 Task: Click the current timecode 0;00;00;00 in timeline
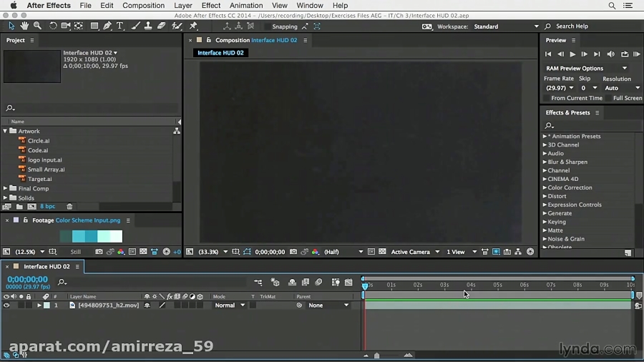(27, 279)
